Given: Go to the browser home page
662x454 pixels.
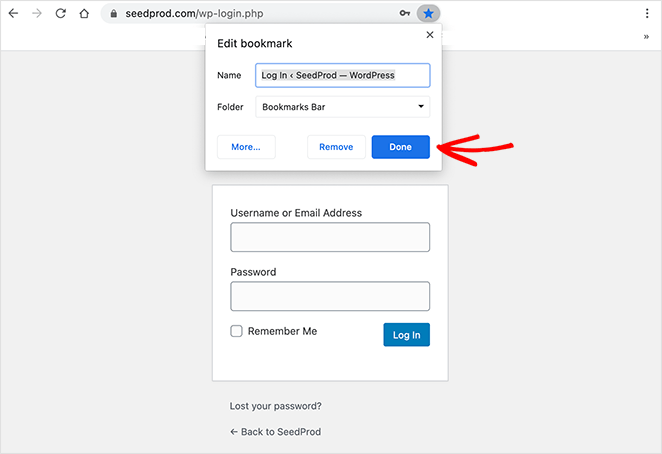Looking at the screenshot, I should click(x=84, y=15).
